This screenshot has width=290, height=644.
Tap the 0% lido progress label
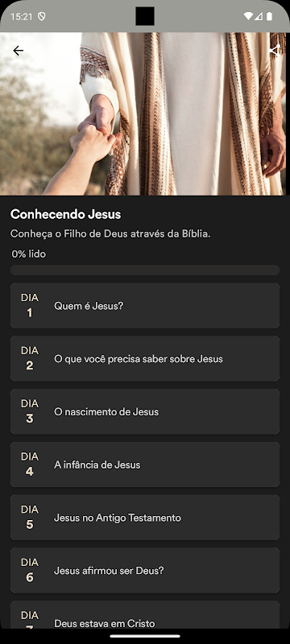tap(29, 254)
